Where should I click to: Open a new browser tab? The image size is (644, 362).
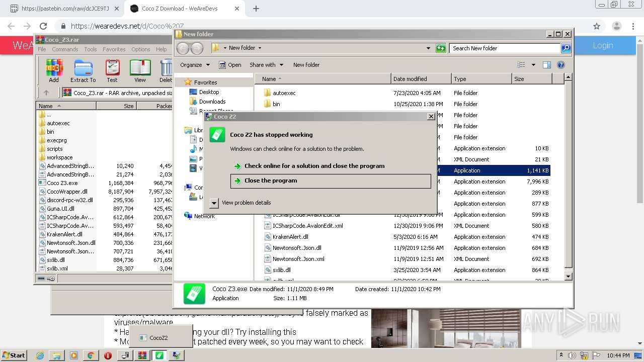click(256, 9)
